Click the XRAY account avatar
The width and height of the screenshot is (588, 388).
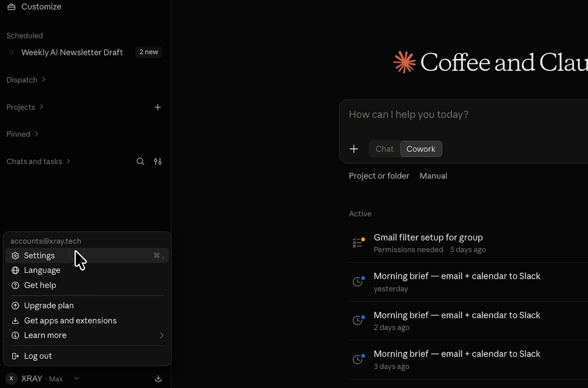[x=11, y=379]
